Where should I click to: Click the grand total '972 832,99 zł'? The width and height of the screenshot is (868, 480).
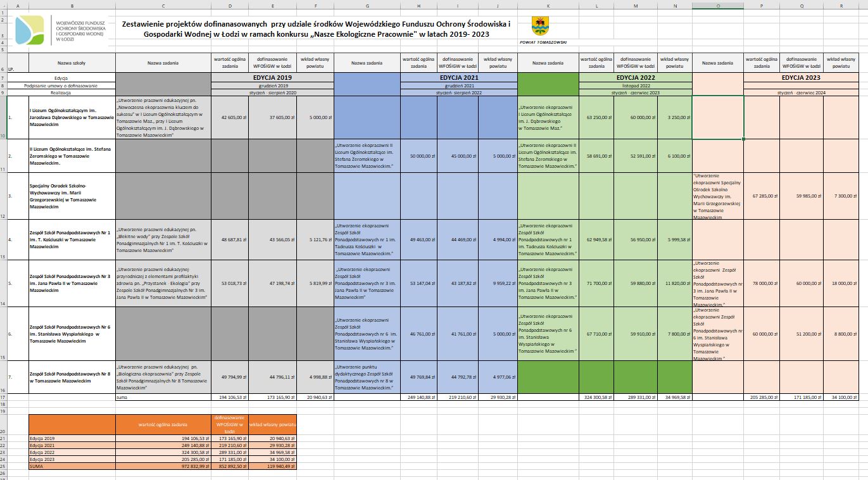(x=163, y=466)
